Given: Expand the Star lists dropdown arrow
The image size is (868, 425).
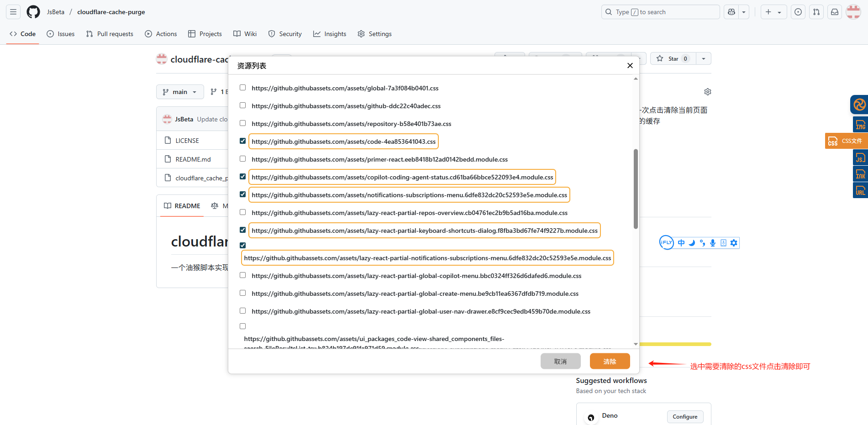Looking at the screenshot, I should point(704,58).
